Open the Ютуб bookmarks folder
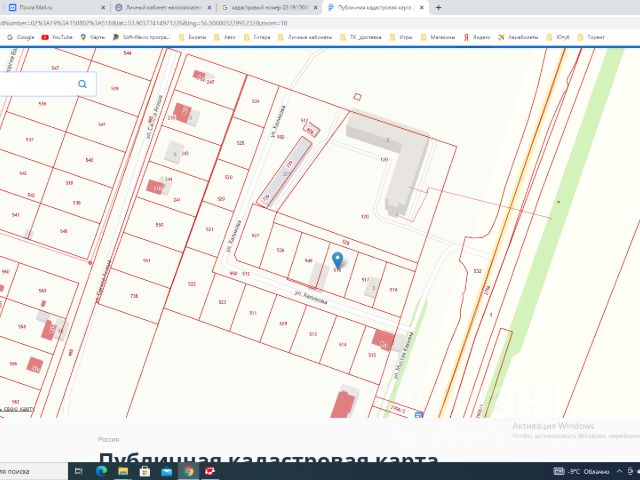The height and width of the screenshot is (480, 640). pos(558,37)
